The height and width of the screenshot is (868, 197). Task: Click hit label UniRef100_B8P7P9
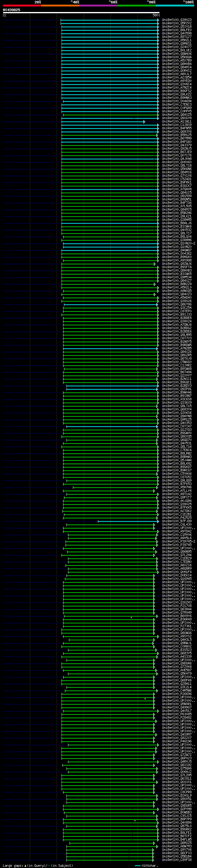177,819
